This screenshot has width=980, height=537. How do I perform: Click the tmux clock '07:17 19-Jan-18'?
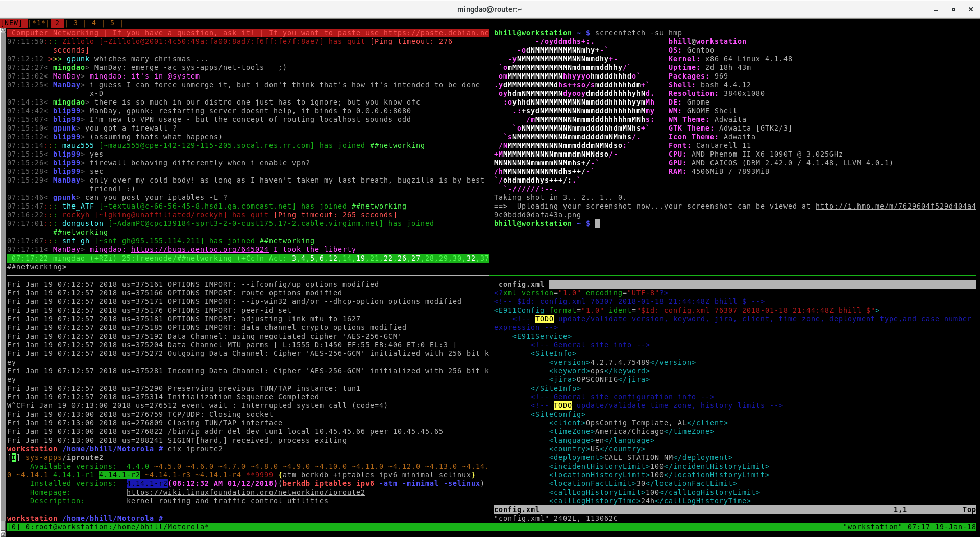point(942,527)
